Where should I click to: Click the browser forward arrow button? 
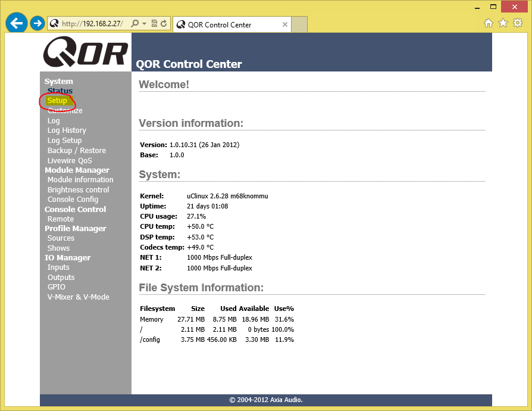pos(37,24)
